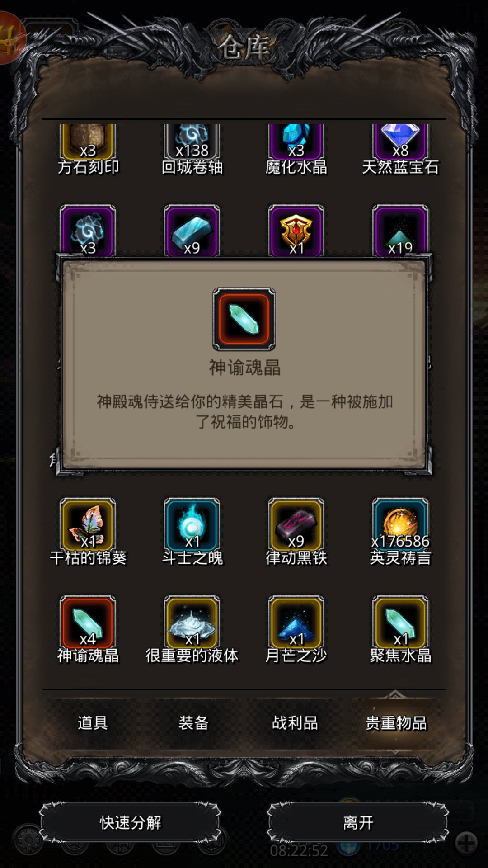Tap the 斗士之魄 orb item
488x868 pixels.
(x=192, y=524)
